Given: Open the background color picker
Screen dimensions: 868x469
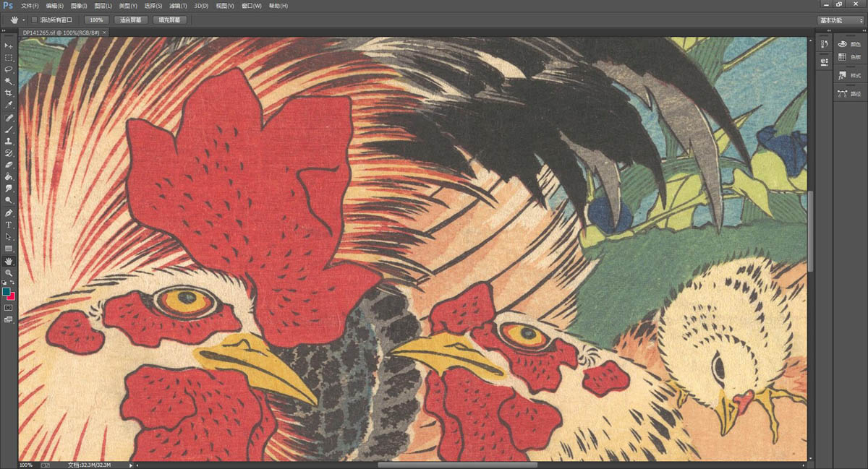Looking at the screenshot, I should [x=11, y=296].
